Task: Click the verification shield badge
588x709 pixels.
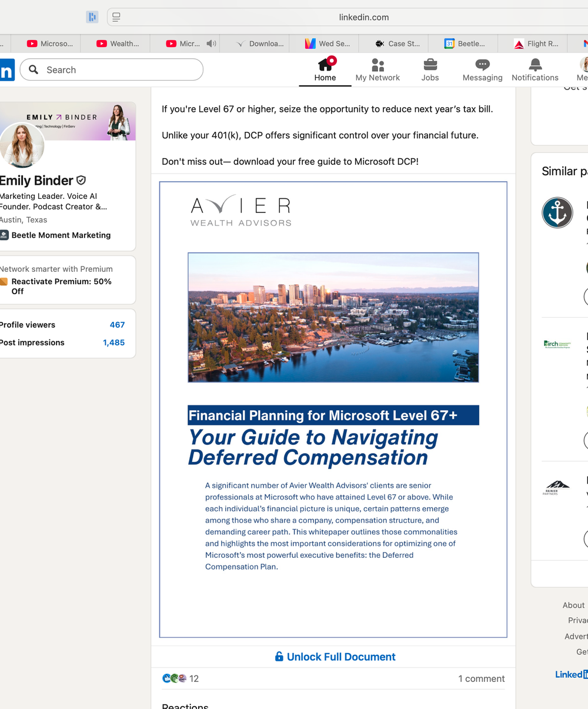Action: click(x=81, y=181)
